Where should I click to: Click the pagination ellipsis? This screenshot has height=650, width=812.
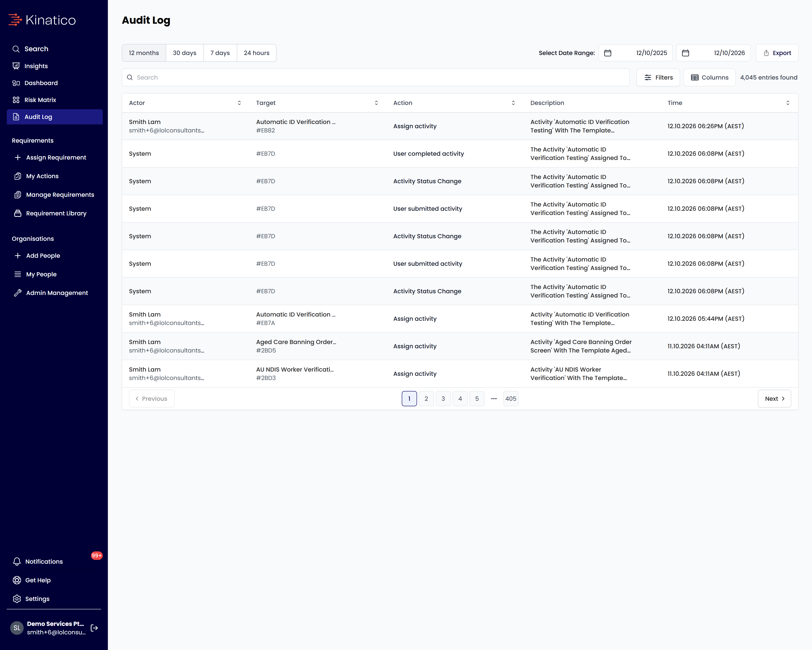(494, 399)
